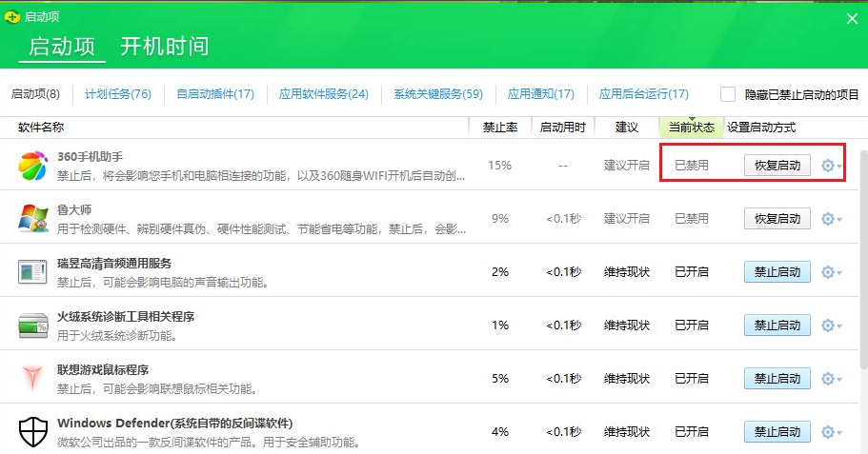
Task: Click 禁止启动 for 联想游戏鼠标程序
Action: click(777, 379)
